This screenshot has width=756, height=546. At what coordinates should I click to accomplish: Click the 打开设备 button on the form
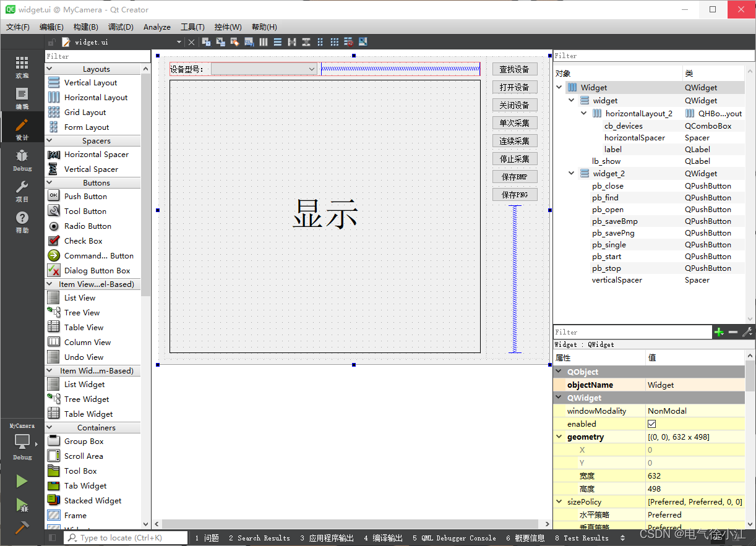[515, 87]
